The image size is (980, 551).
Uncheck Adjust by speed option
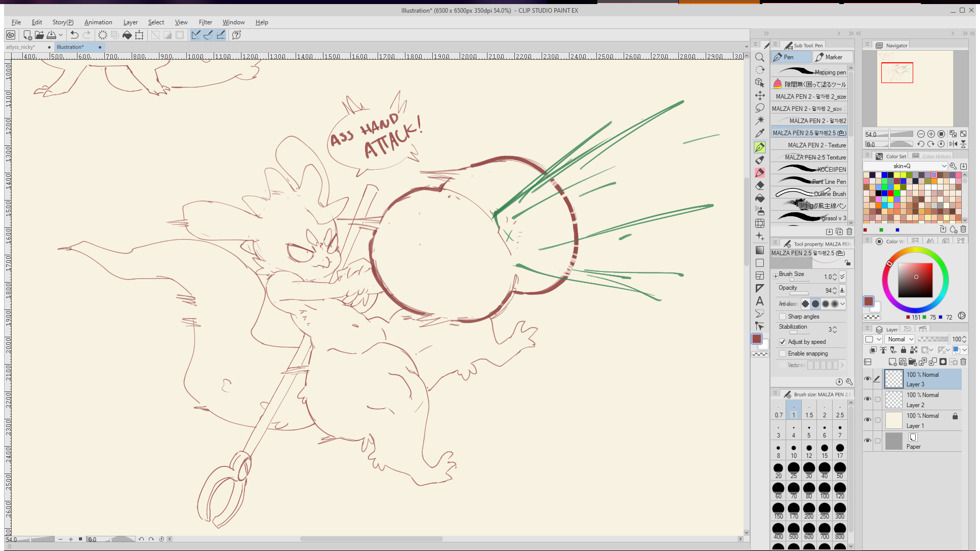pos(783,342)
